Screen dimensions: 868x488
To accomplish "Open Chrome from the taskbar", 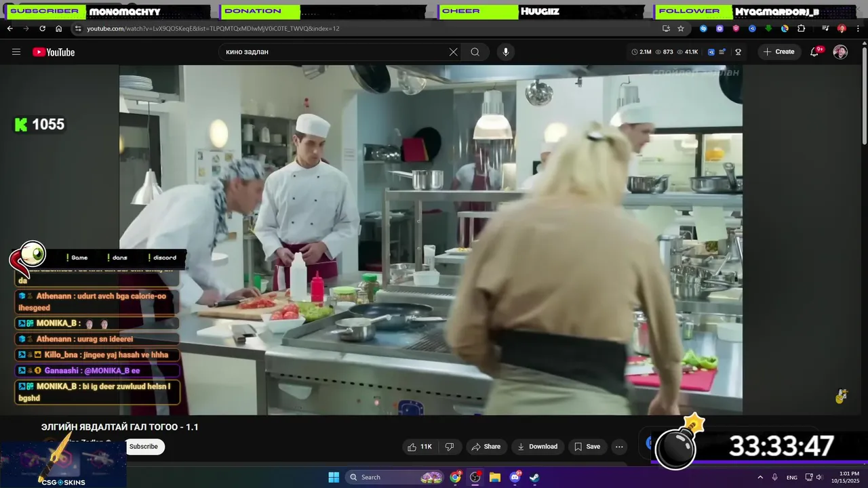I will tap(456, 477).
